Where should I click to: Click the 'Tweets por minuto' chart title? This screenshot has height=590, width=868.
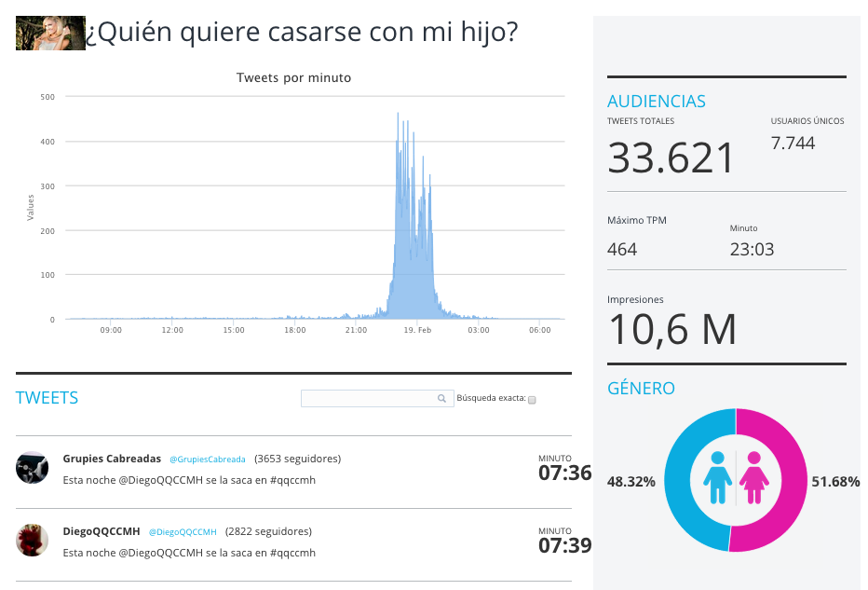[x=294, y=77]
